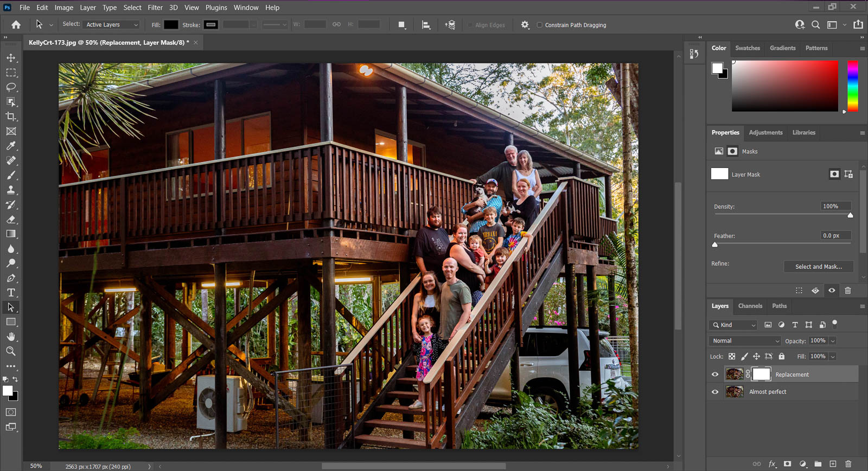Select the Clone Stamp tool
The width and height of the screenshot is (868, 471).
(11, 190)
